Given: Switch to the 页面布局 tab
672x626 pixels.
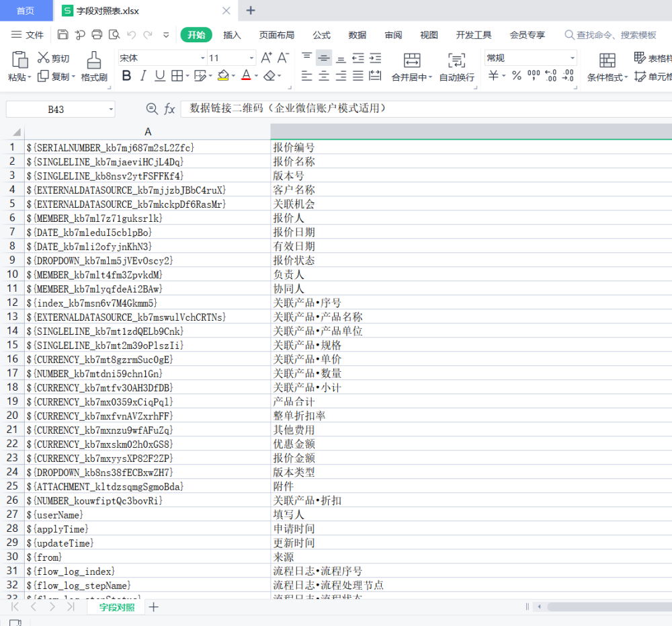Looking at the screenshot, I should pyautogui.click(x=276, y=35).
